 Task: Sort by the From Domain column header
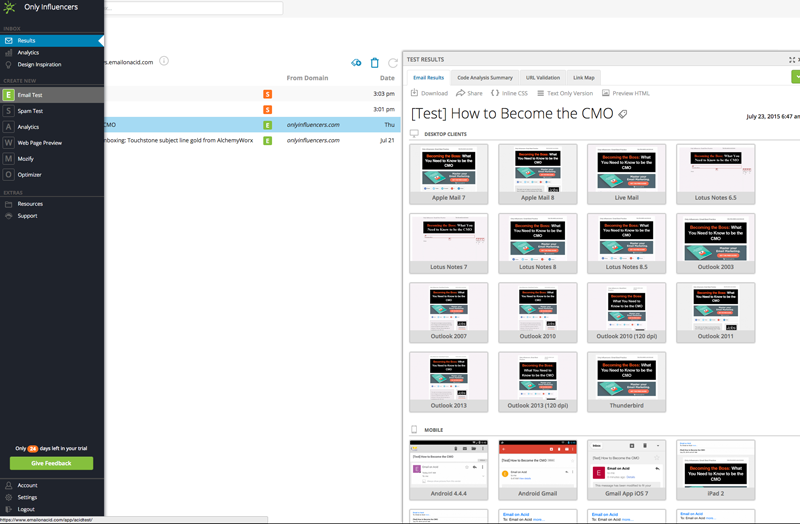307,78
